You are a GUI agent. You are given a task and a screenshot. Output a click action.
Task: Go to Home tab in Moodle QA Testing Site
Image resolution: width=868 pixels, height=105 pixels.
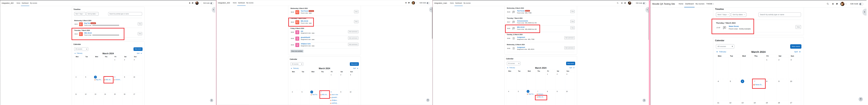tap(681, 4)
